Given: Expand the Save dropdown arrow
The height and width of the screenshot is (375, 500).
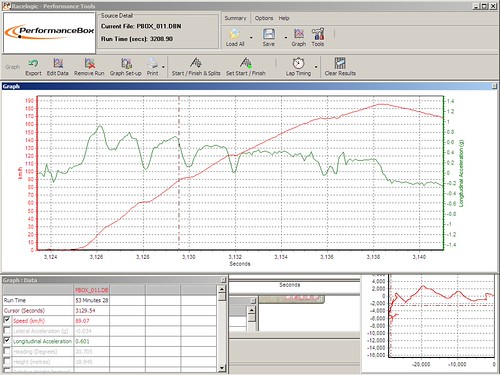Looking at the screenshot, I should point(286,37).
